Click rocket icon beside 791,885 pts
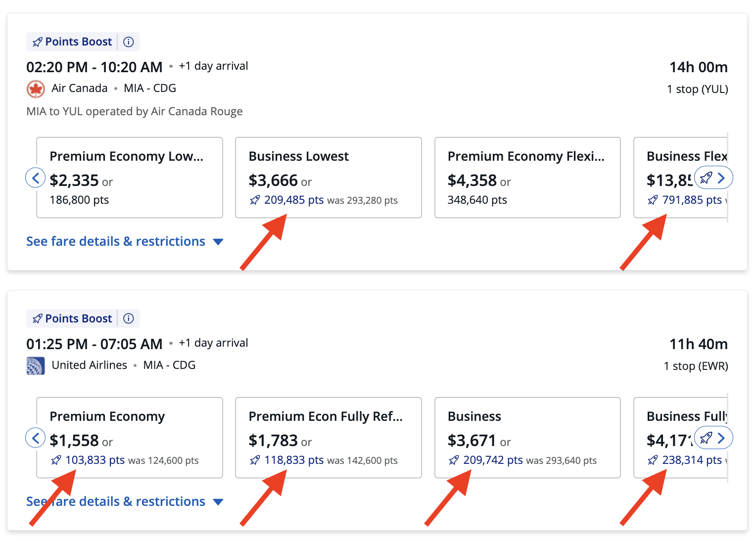Viewport: 756px width, 541px height. point(653,200)
